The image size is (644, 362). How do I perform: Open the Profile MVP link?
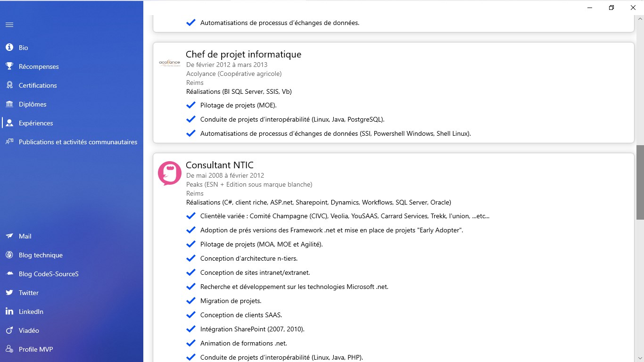tap(36, 349)
